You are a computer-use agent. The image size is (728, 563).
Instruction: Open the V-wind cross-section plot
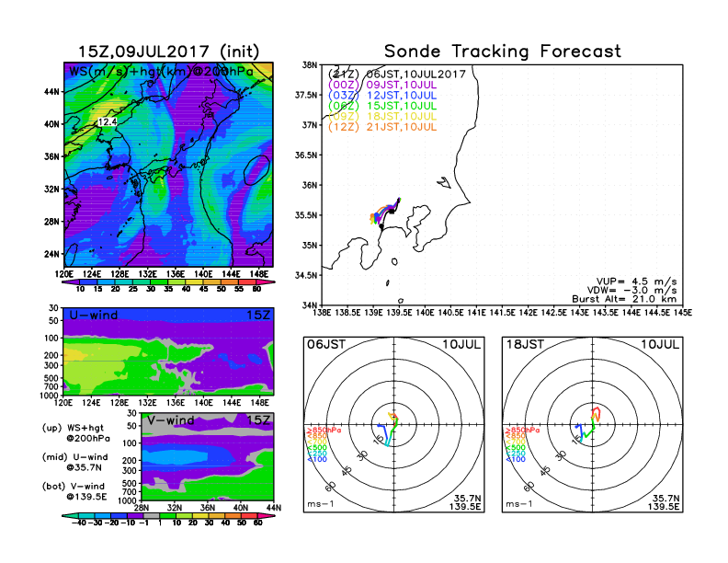(x=207, y=456)
